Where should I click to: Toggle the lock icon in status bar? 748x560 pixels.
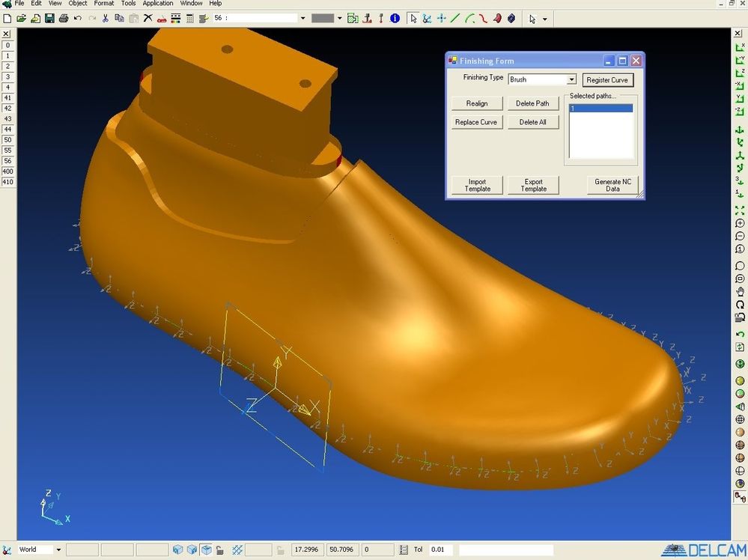[x=219, y=550]
